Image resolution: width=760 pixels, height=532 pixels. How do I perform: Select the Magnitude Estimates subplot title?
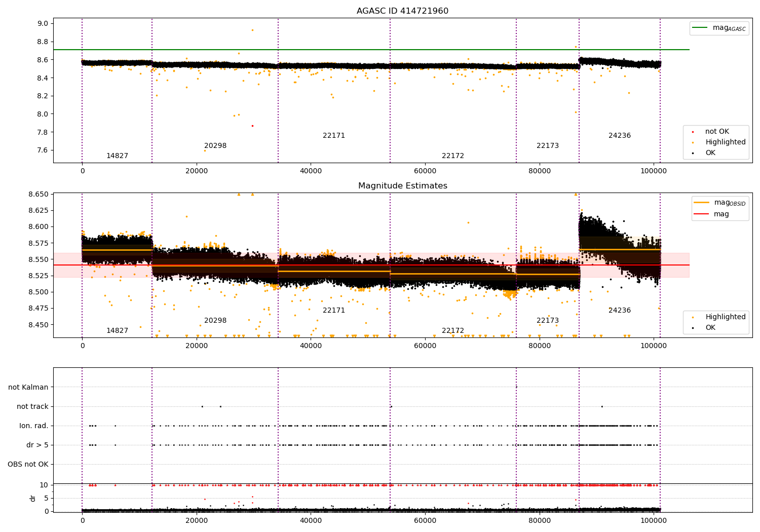pyautogui.click(x=402, y=186)
